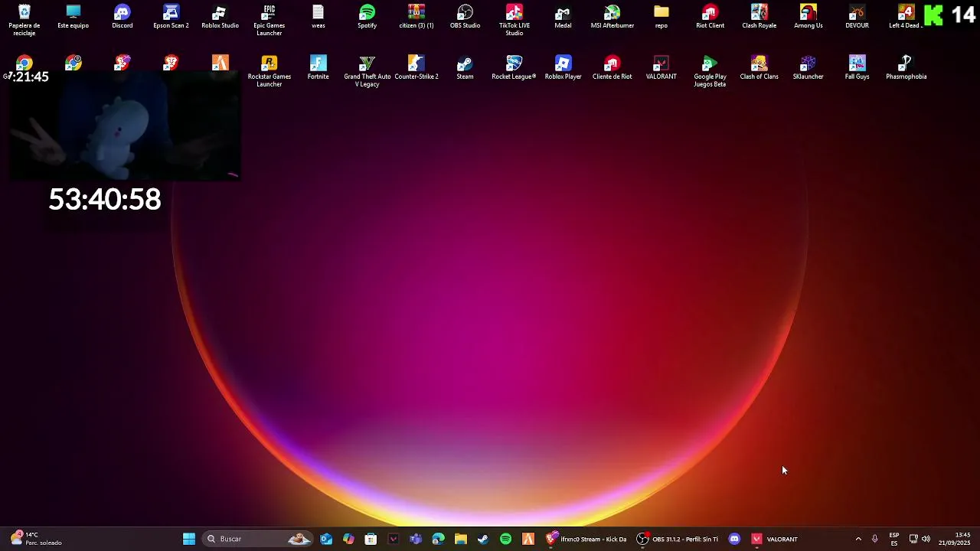Screen dimensions: 980x551
Task: Select the Riot Client desktop shortcut
Action: coord(710,17)
